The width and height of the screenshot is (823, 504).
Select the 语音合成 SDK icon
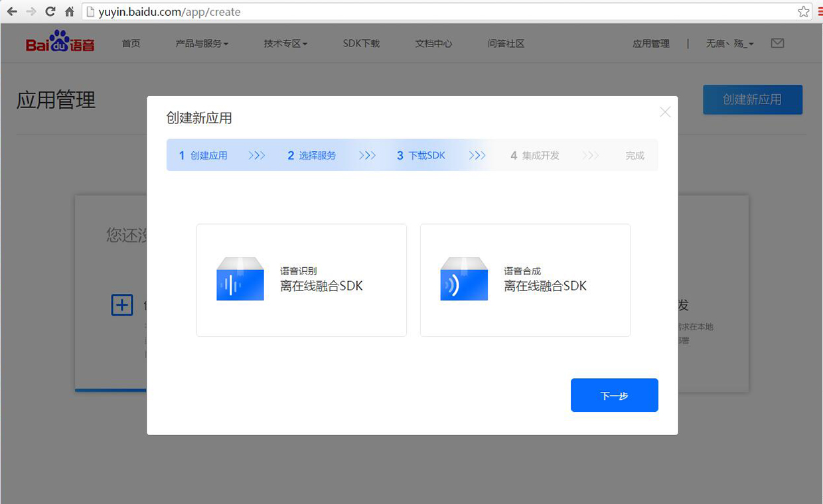point(464,279)
